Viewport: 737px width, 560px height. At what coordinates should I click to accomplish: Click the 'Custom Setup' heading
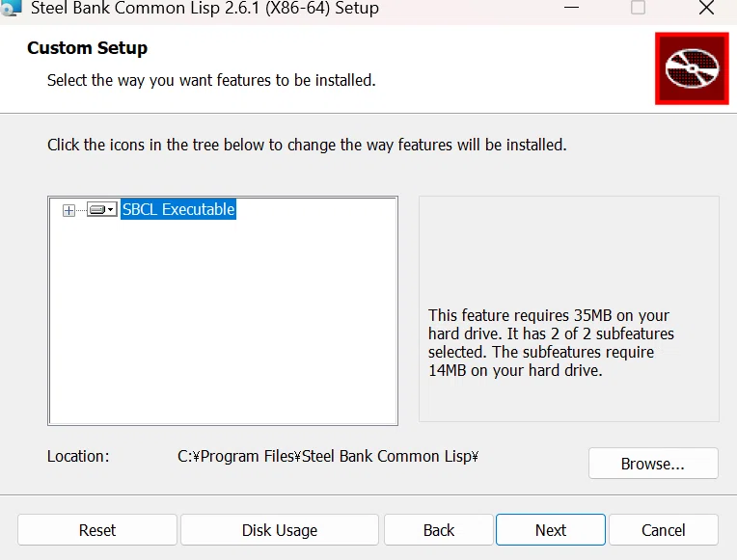[x=88, y=48]
